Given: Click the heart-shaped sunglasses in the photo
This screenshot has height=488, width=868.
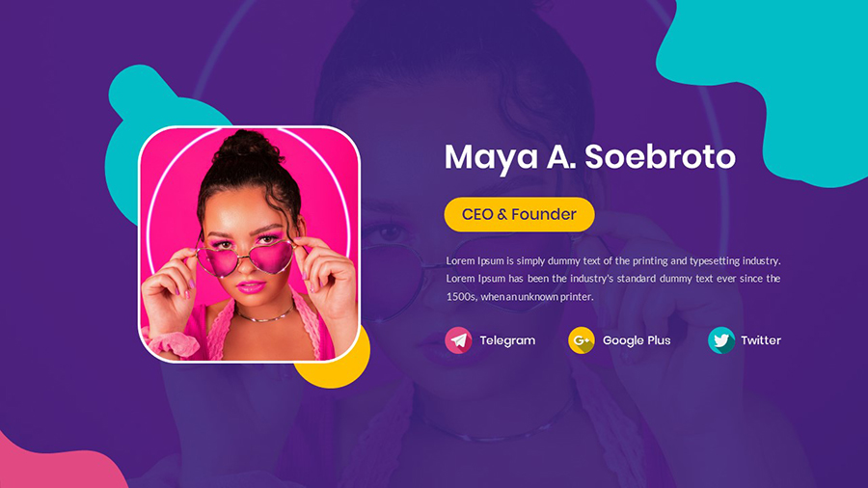Looking at the screenshot, I should click(x=245, y=258).
